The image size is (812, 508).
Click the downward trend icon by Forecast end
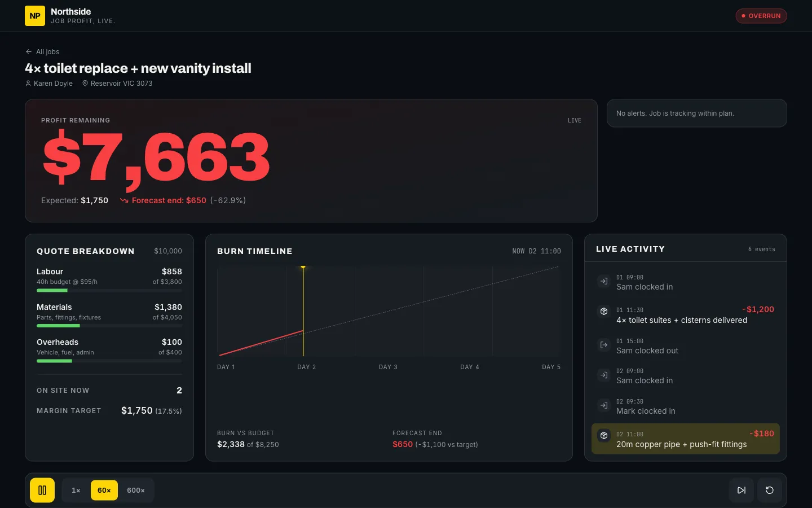(x=124, y=200)
